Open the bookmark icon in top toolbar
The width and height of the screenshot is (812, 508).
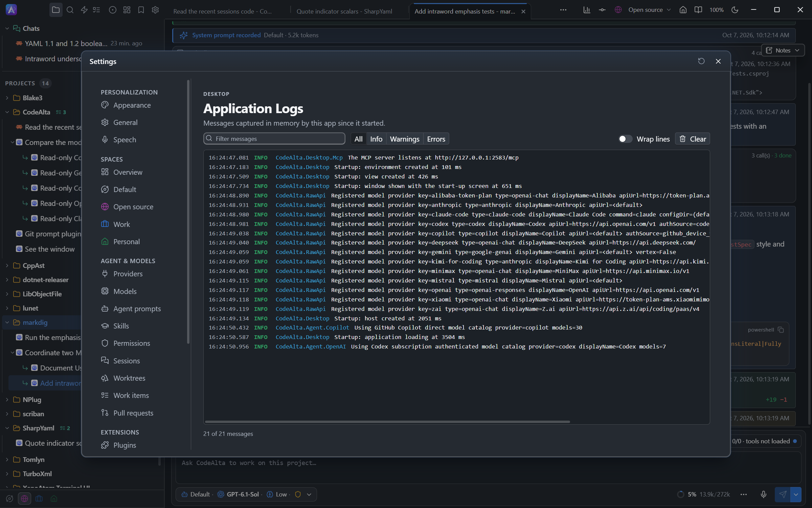[141, 10]
